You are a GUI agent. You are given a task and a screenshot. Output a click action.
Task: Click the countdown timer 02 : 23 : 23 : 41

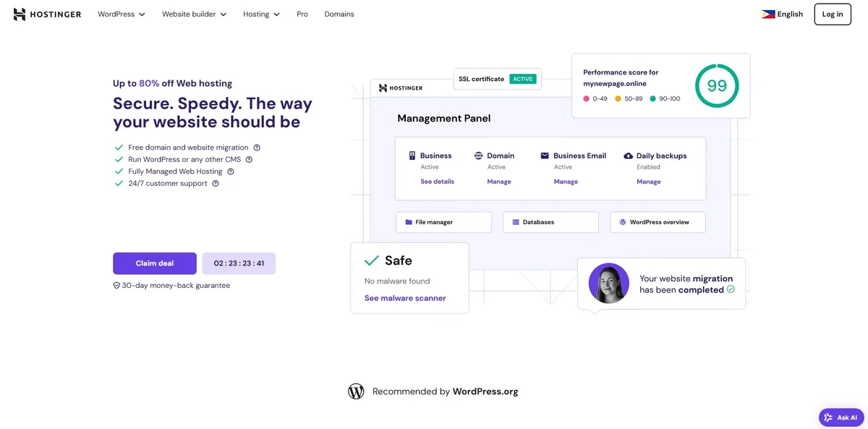[239, 263]
